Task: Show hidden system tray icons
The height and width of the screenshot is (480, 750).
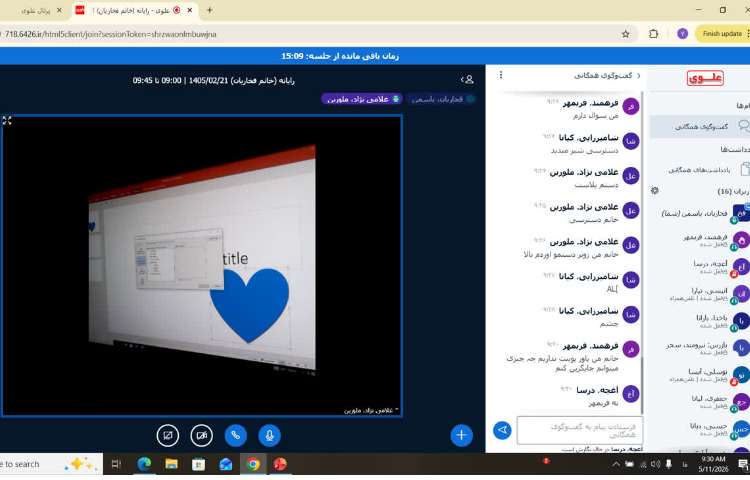Action: (x=616, y=464)
